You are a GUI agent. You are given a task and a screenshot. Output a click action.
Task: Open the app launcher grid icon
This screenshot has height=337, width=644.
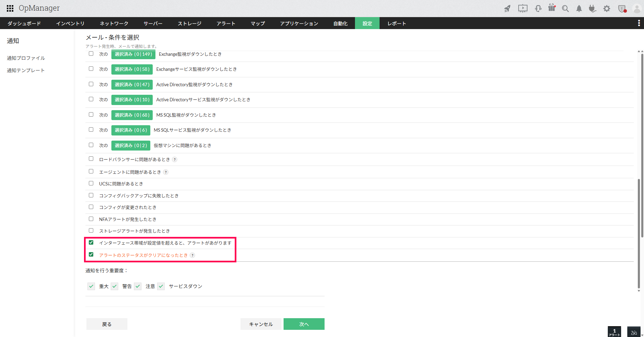(10, 8)
